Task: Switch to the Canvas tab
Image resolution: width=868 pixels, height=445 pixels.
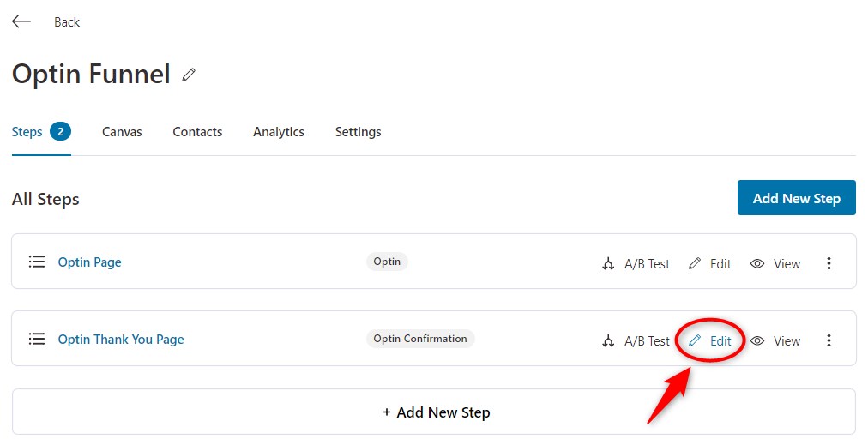Action: click(122, 132)
